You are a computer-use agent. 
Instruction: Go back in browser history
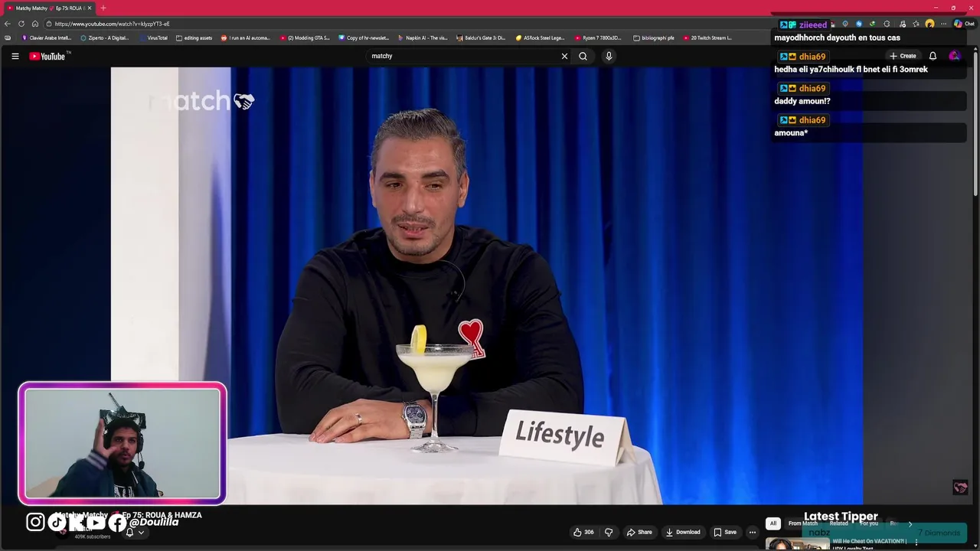tap(8, 24)
